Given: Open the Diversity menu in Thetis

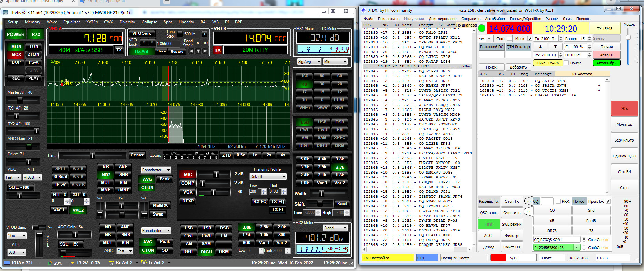Looking at the screenshot, I should tap(127, 22).
